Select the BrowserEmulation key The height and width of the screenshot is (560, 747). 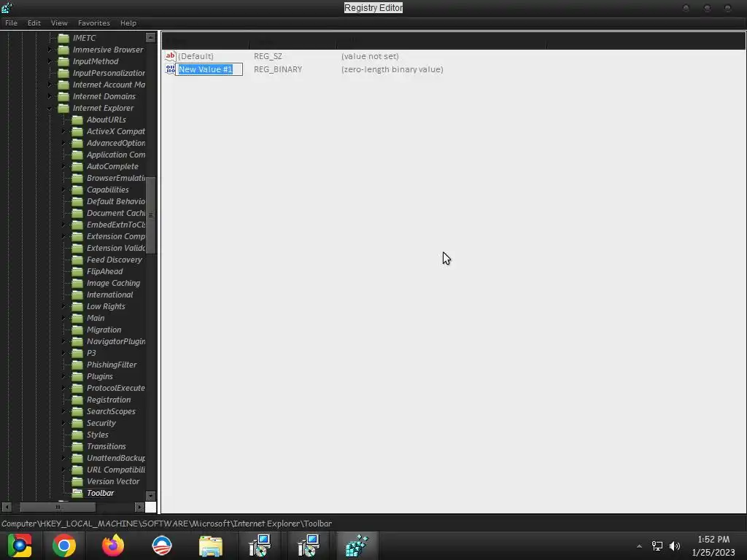pos(116,178)
